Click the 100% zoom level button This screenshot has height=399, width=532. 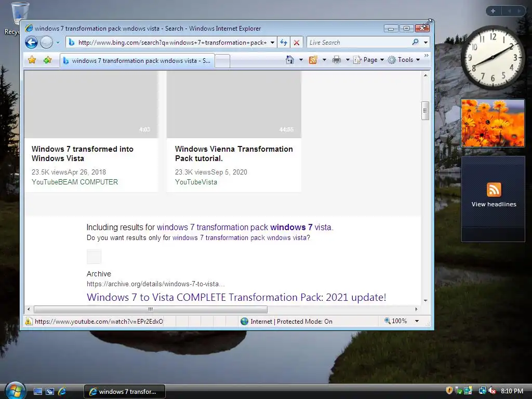coord(395,321)
